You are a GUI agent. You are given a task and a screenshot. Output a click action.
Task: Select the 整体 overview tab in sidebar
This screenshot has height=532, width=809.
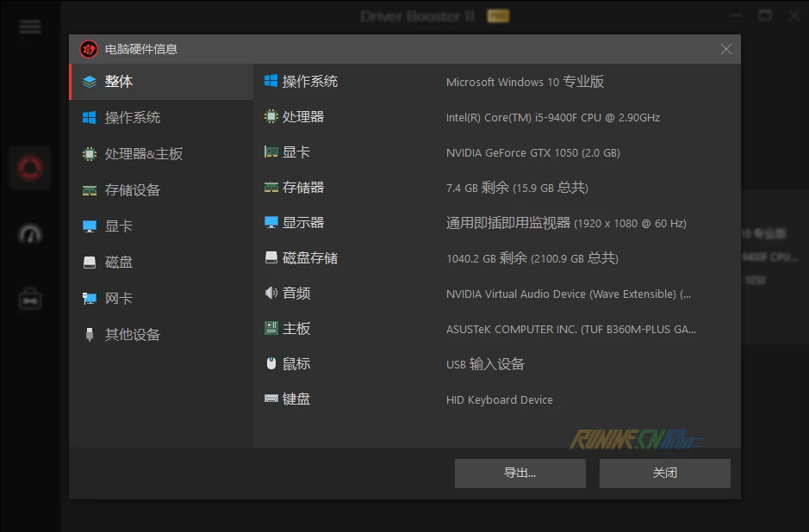[x=119, y=82]
